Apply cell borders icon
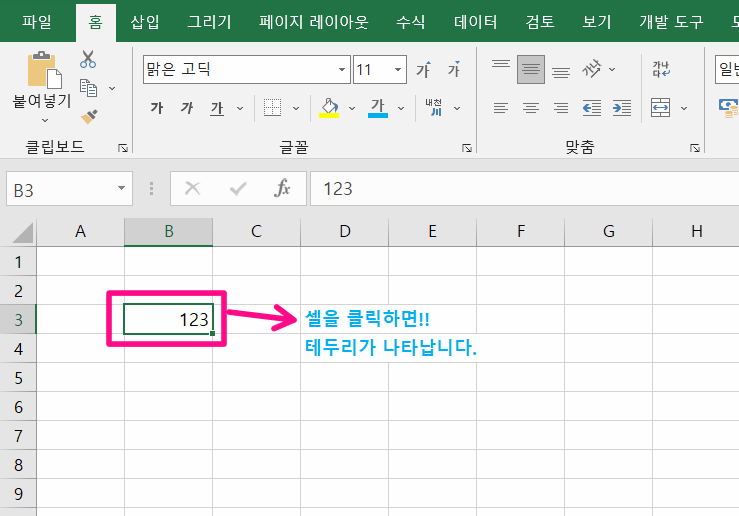This screenshot has height=516, width=739. coord(272,108)
